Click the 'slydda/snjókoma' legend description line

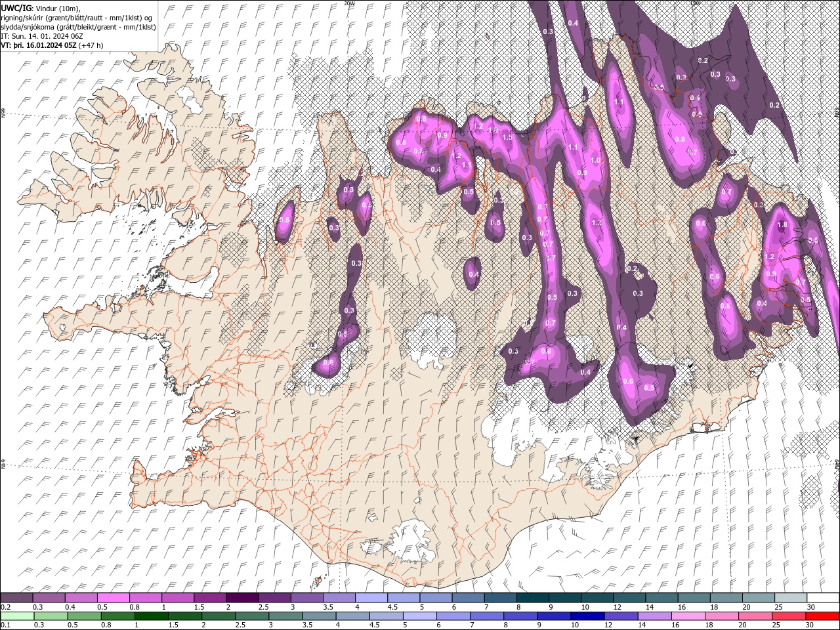pos(79,27)
